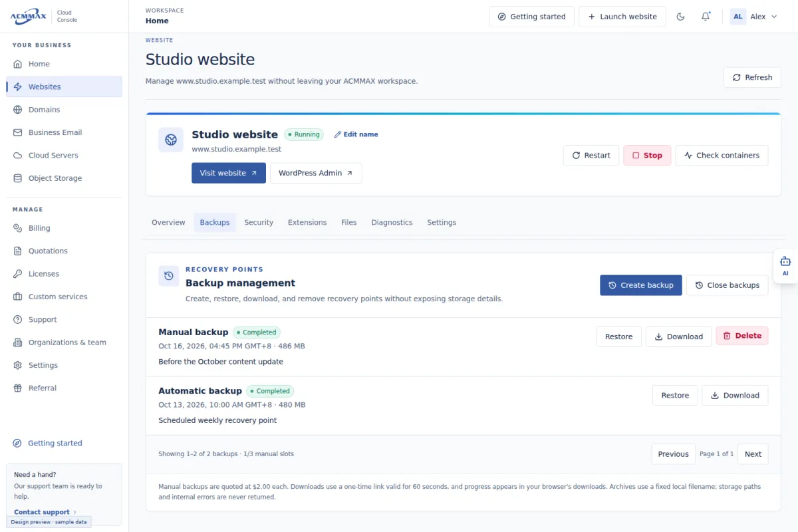Open Quotations in the sidebar
The height and width of the screenshot is (532, 798).
point(64,251)
